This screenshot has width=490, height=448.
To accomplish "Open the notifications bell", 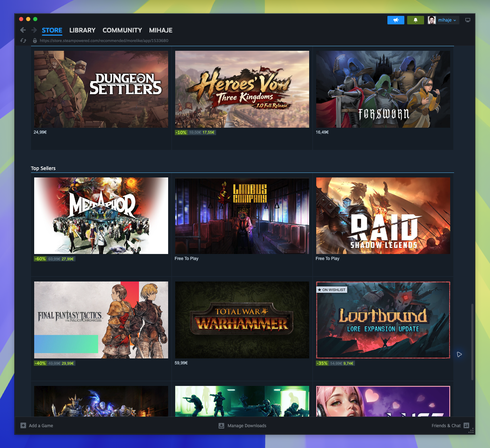I will [416, 20].
